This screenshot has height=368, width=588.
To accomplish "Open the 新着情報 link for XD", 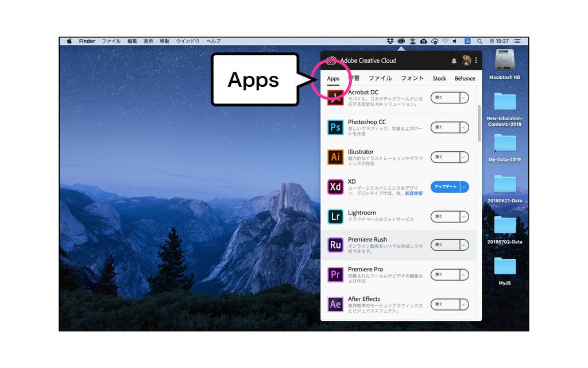I will 413,193.
